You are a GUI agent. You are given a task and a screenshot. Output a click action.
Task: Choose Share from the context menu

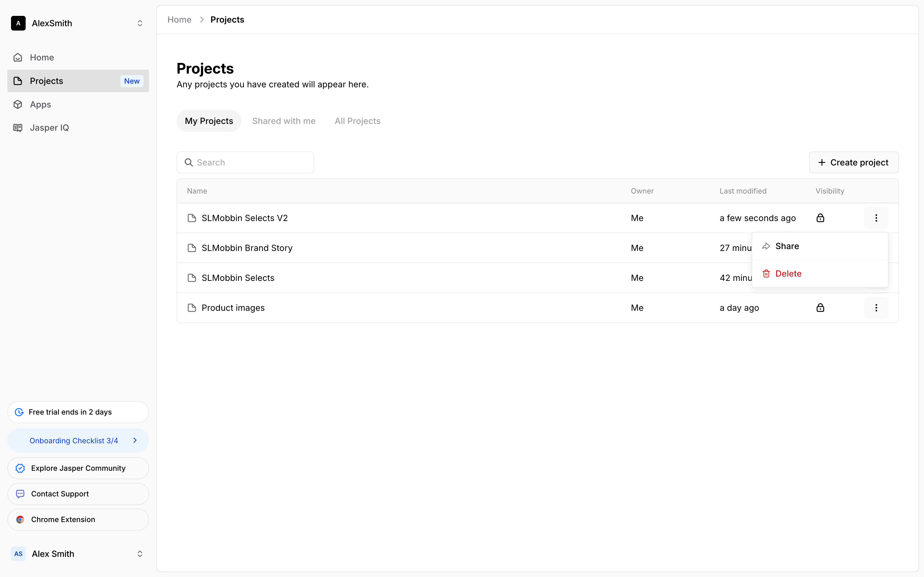787,246
